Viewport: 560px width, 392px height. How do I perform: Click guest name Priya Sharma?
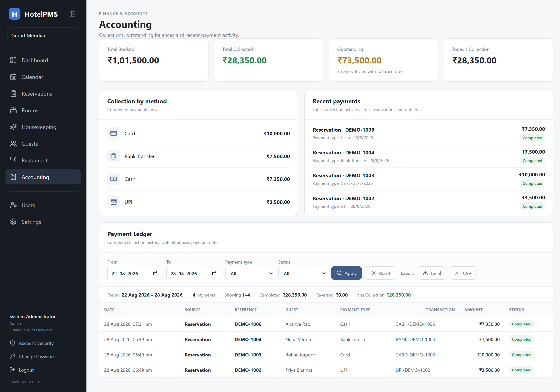point(299,370)
